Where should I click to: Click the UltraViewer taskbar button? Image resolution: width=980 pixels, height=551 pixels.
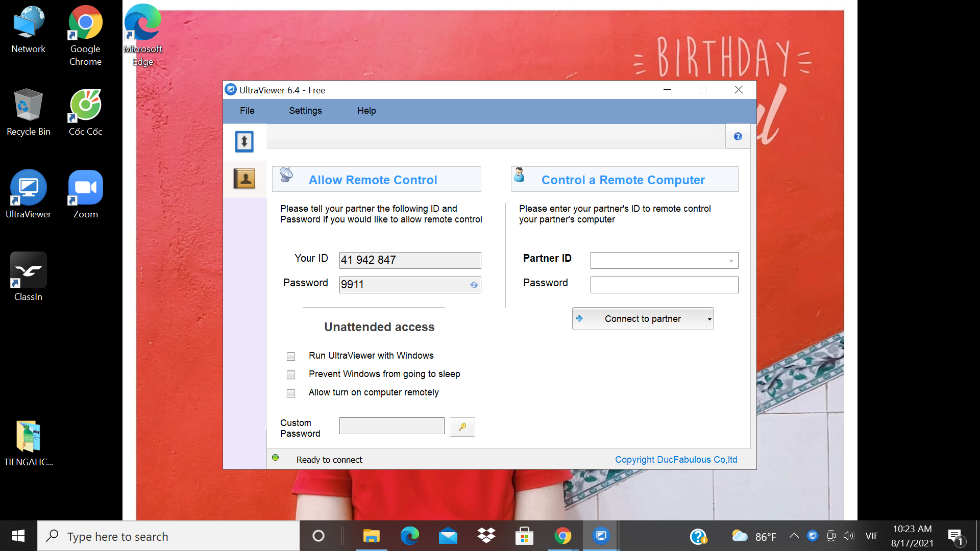tap(601, 536)
